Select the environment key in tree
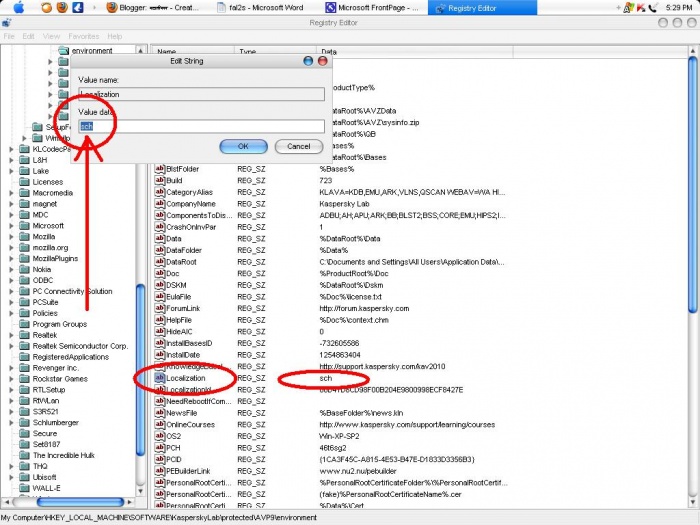Viewport: 700px width, 525px height. pos(92,50)
